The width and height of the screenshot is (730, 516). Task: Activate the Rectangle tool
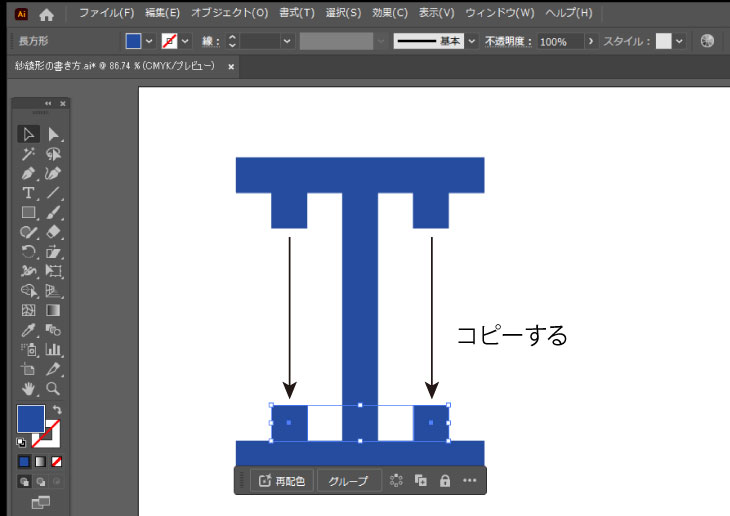29,212
